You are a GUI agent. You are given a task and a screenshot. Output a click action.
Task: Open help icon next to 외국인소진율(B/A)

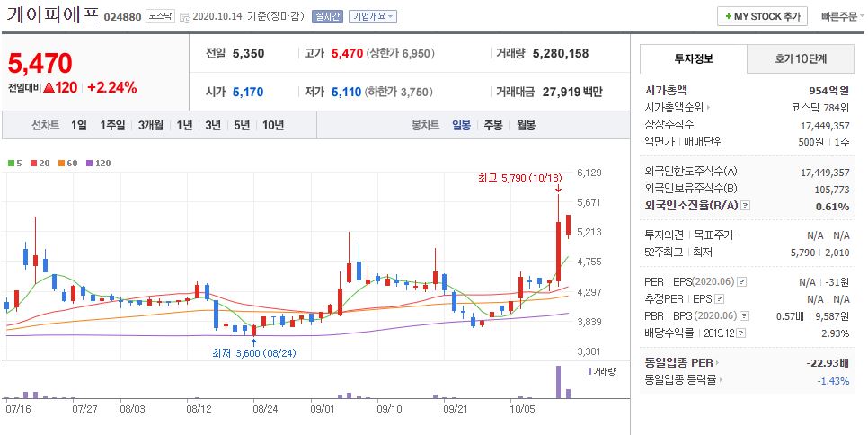pyautogui.click(x=746, y=206)
